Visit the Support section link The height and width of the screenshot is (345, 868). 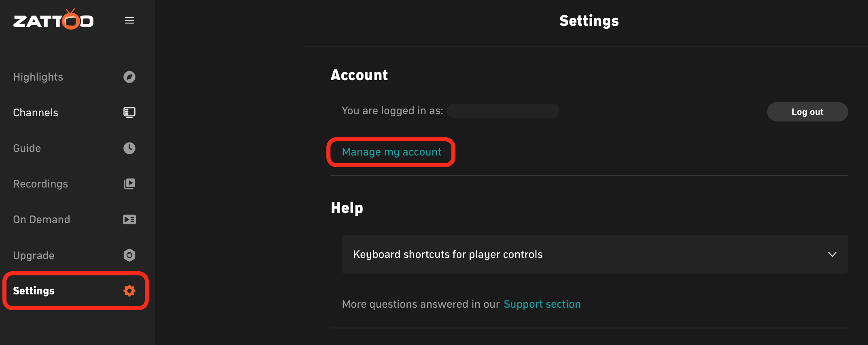pyautogui.click(x=542, y=304)
